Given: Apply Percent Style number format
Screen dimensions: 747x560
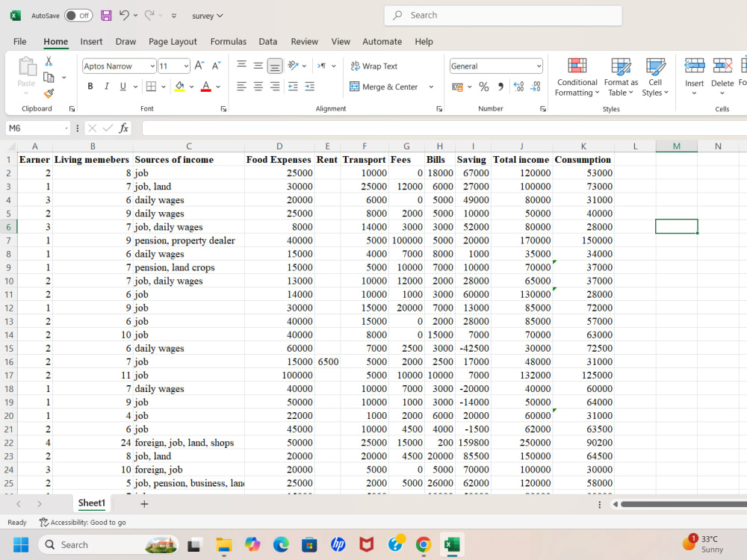Looking at the screenshot, I should [483, 87].
